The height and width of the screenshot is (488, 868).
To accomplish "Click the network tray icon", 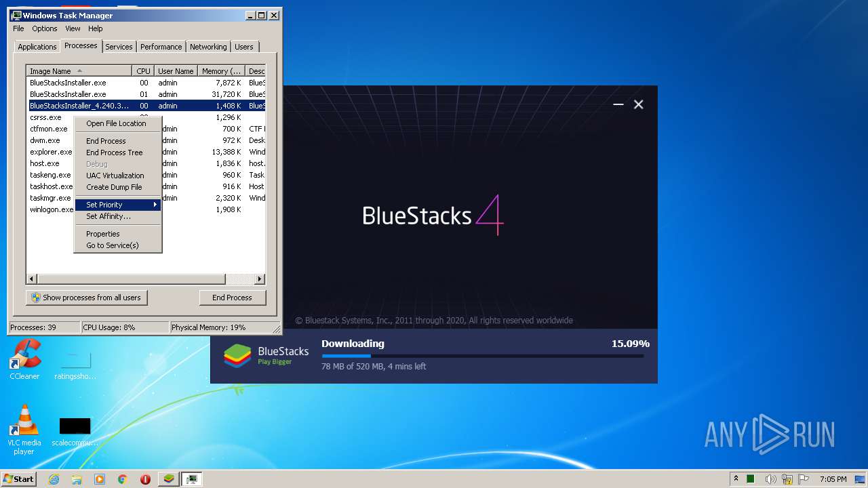I will [789, 479].
